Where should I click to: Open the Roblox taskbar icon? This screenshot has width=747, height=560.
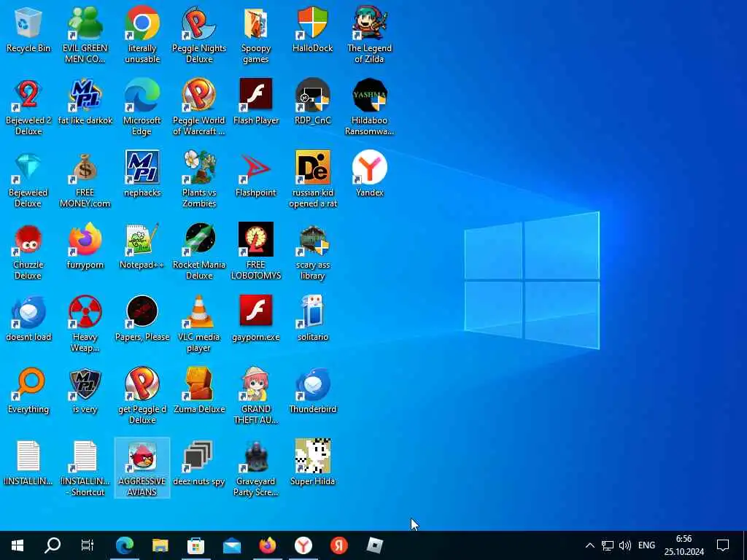[x=374, y=545]
